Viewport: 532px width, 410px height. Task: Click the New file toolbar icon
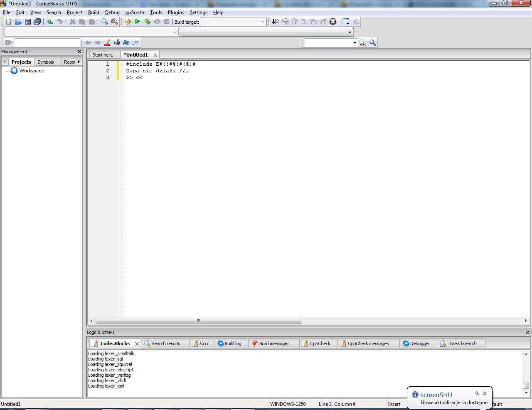click(8, 22)
